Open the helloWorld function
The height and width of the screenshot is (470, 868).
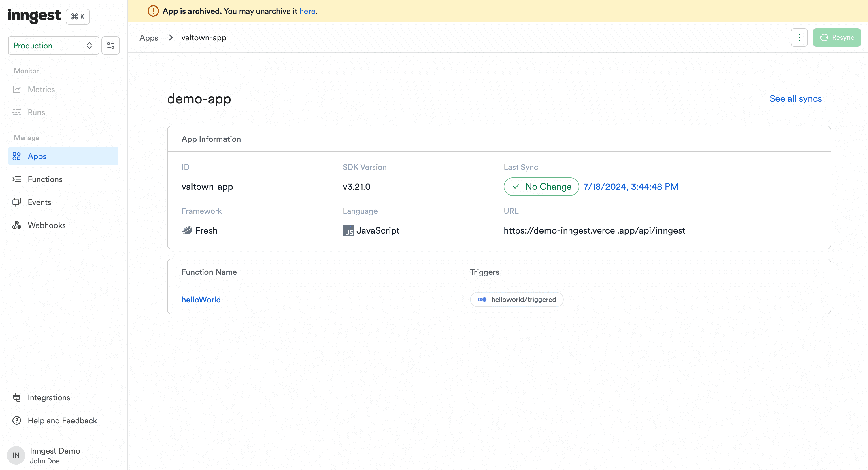click(201, 300)
